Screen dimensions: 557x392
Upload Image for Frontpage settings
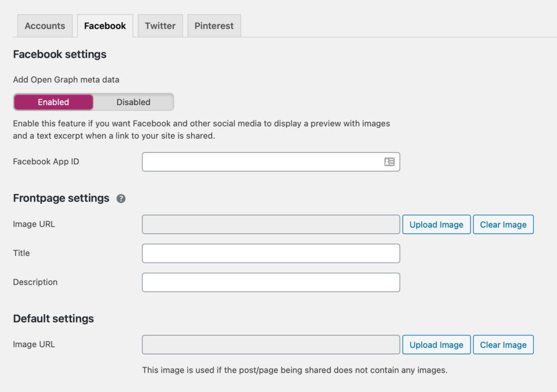pyautogui.click(x=436, y=225)
